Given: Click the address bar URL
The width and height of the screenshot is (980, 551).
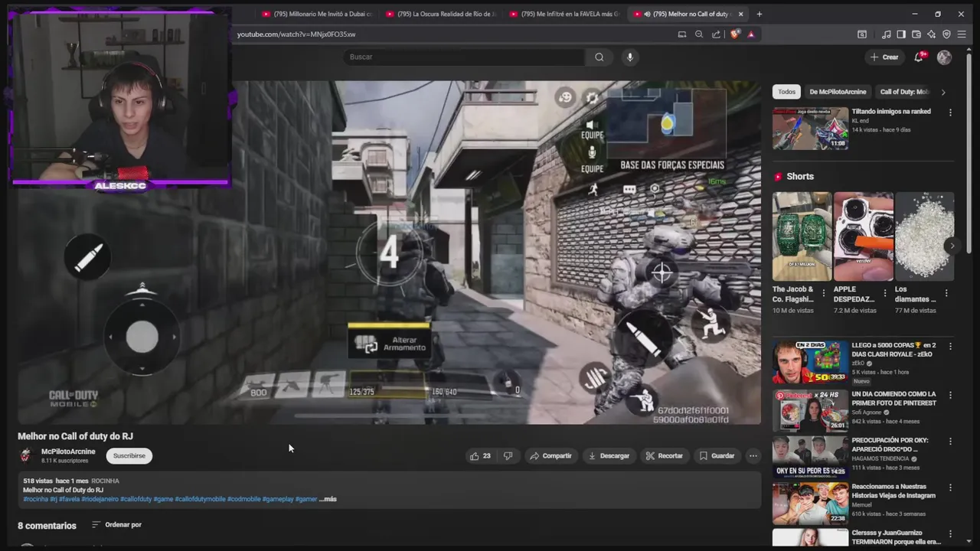Looking at the screenshot, I should 296,34.
